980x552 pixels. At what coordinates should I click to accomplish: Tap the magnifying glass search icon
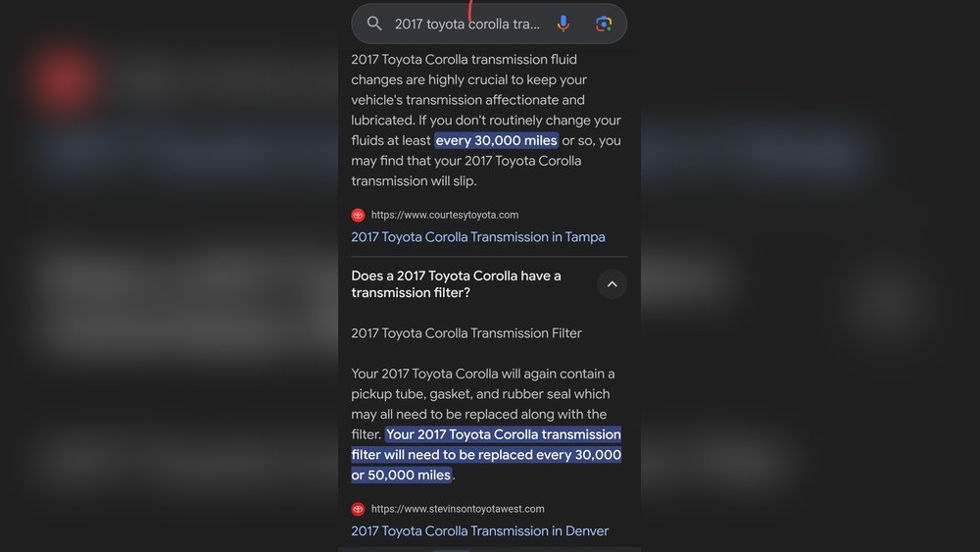click(373, 24)
